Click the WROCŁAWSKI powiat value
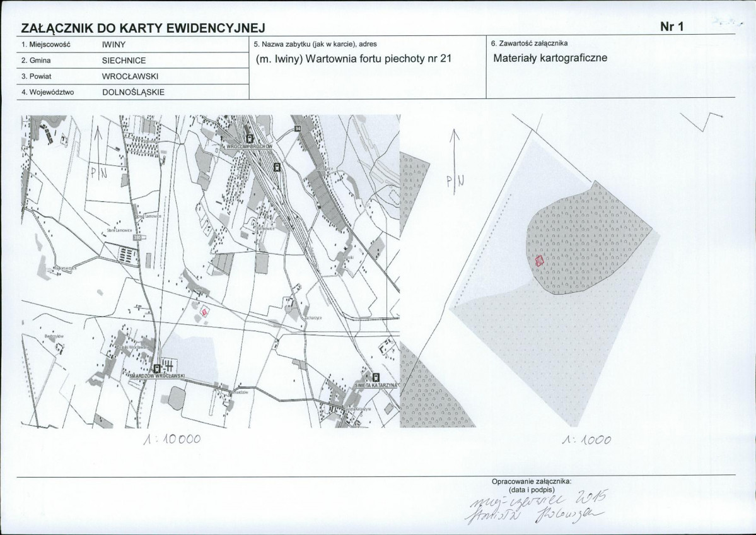Screen dimensions: 756x535 coord(130,76)
